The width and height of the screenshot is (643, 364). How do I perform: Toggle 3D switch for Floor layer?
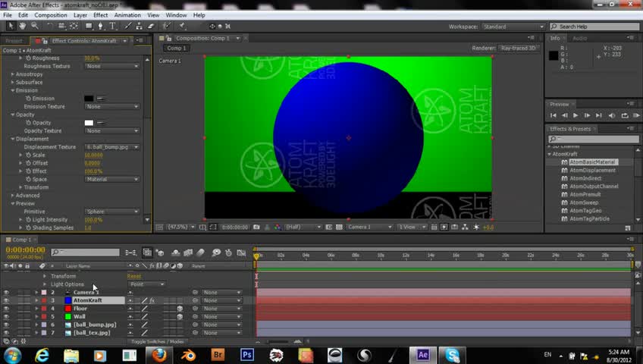(180, 309)
